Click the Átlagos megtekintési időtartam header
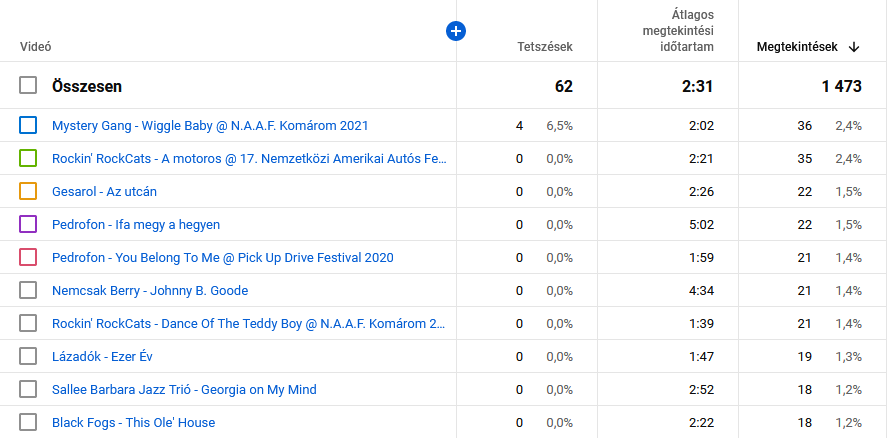The height and width of the screenshot is (438, 887). click(x=676, y=31)
